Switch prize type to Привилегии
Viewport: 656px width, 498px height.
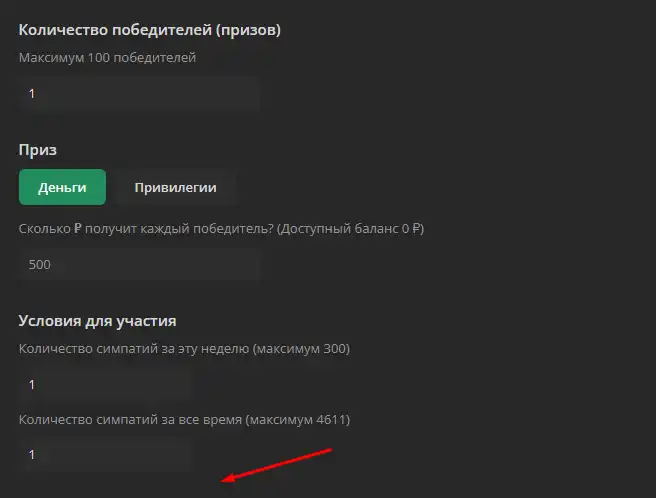coord(175,187)
